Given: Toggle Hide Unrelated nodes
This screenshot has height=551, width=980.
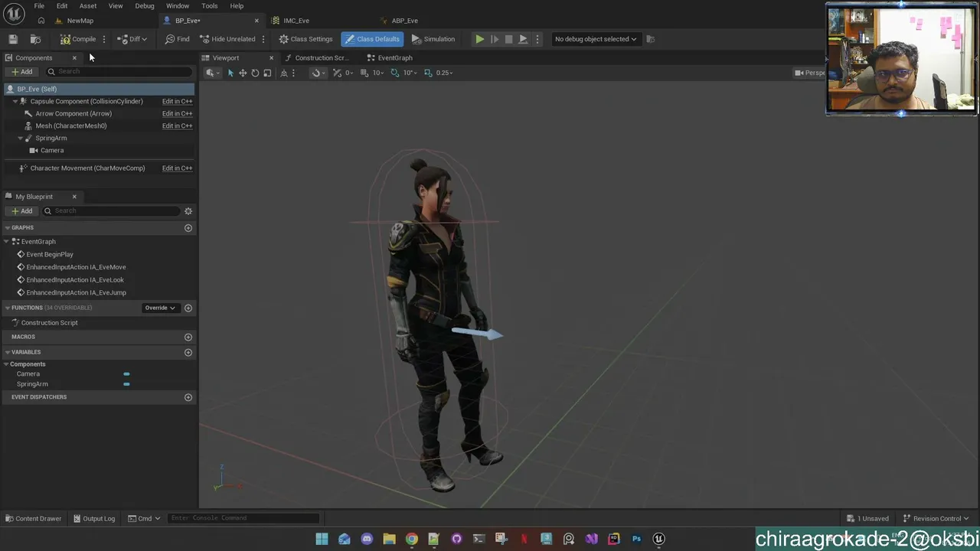Looking at the screenshot, I should click(227, 39).
